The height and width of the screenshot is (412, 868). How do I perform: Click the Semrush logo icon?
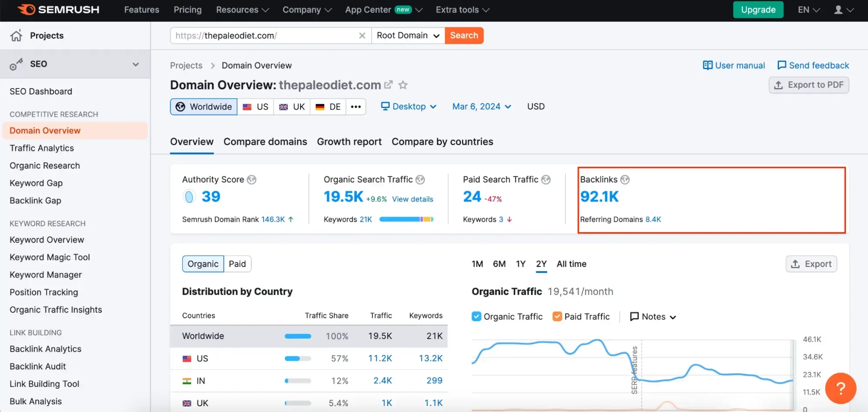coord(26,10)
